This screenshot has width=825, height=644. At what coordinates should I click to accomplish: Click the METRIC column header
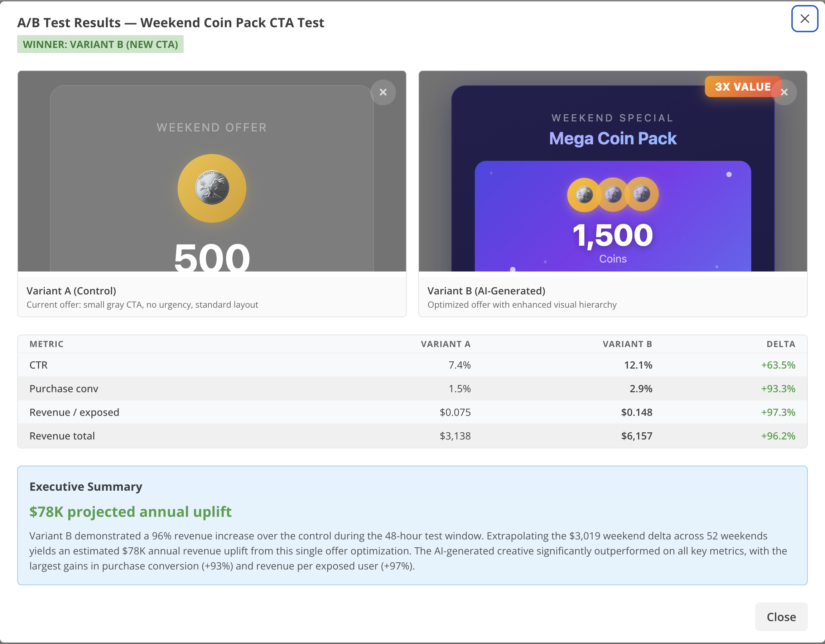(47, 344)
